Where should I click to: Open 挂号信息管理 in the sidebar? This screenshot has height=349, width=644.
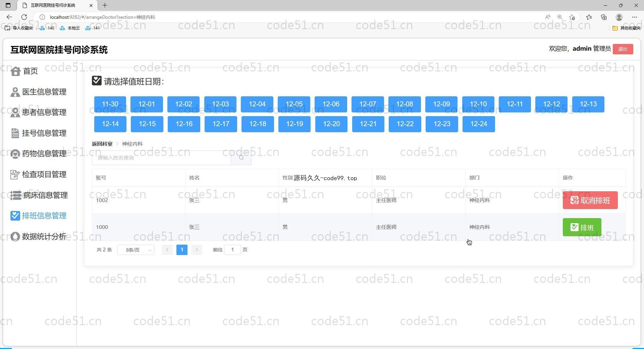point(38,133)
